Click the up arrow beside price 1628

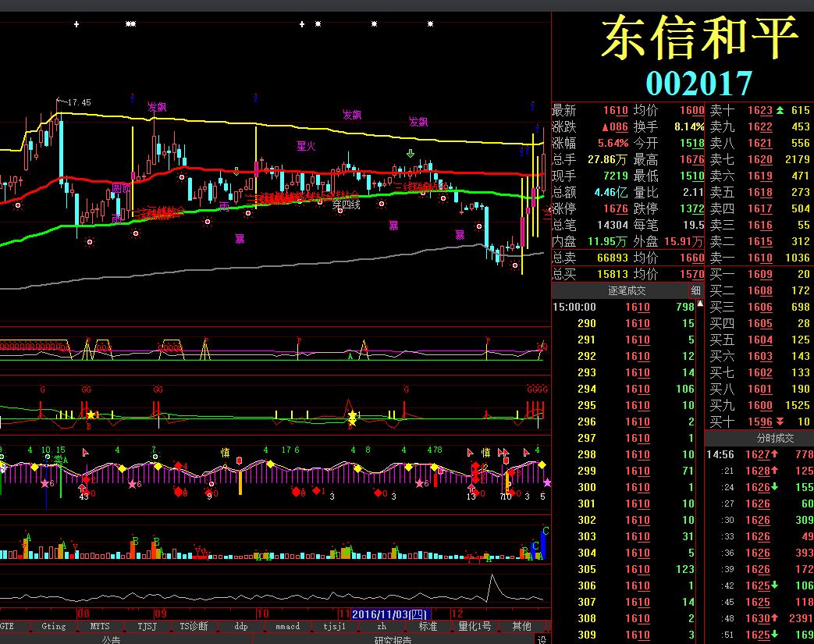point(774,470)
